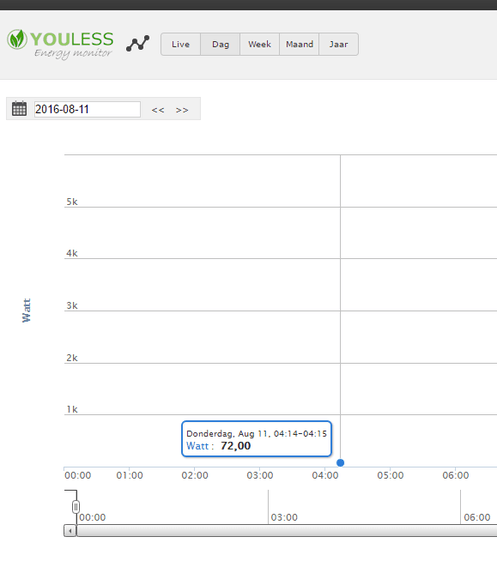497x579 pixels.
Task: Click the blue data point at 04:14
Action: pyautogui.click(x=340, y=463)
